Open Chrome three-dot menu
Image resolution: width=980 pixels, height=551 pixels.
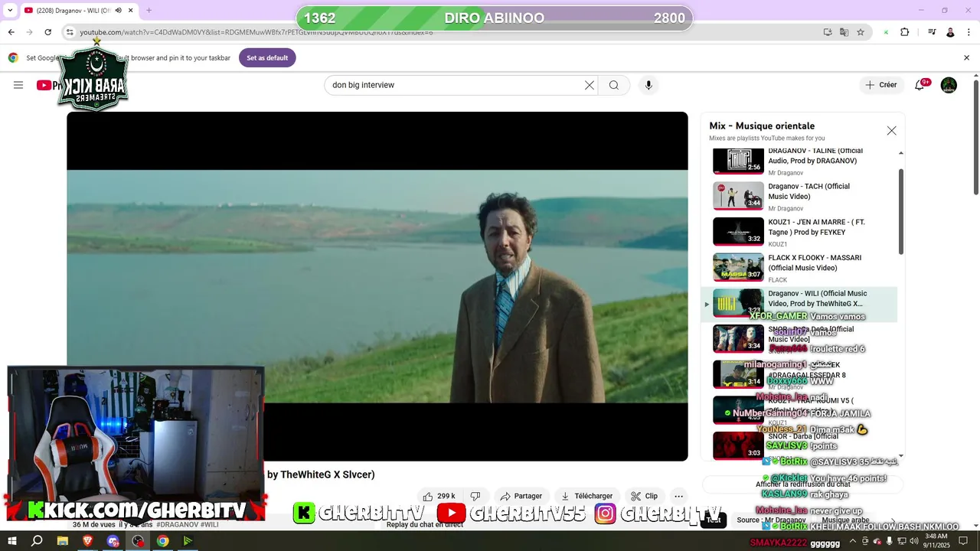[x=969, y=32]
